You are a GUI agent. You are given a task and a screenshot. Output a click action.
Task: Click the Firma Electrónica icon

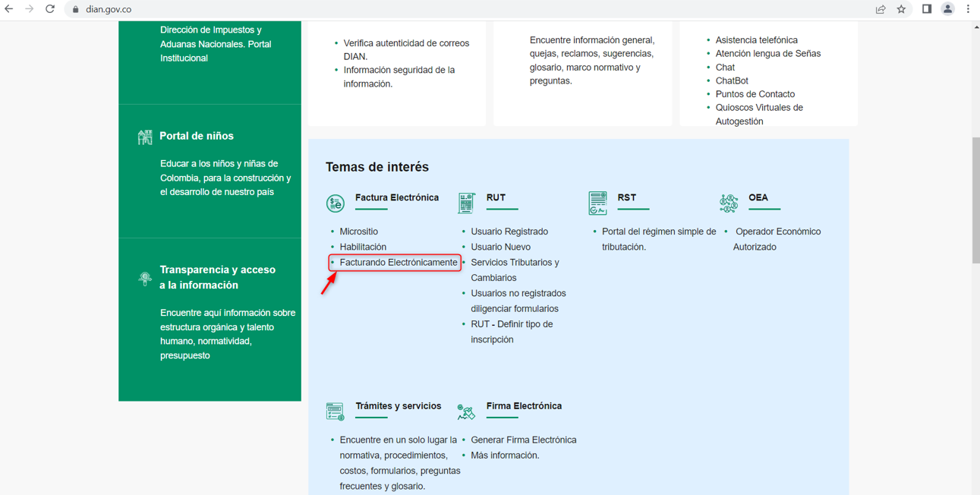(x=466, y=411)
